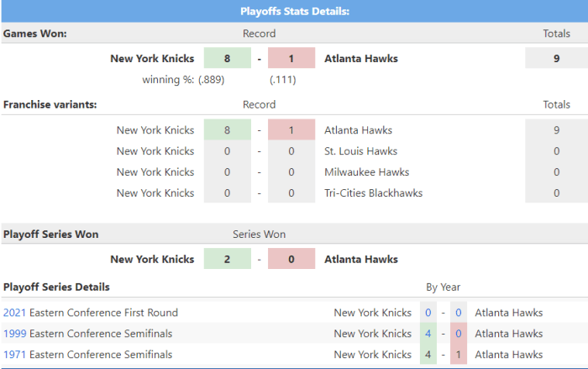Open the 1971 playoff series link
This screenshot has height=369, width=588.
(14, 355)
